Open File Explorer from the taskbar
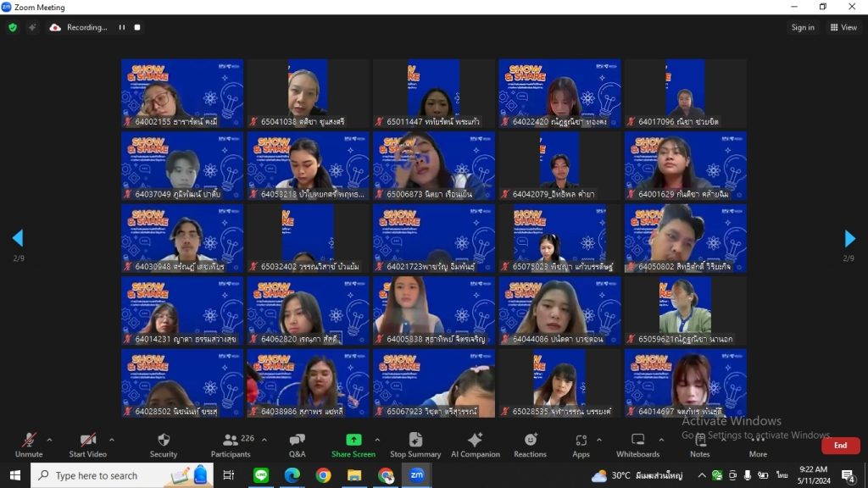Image resolution: width=868 pixels, height=488 pixels. [354, 475]
